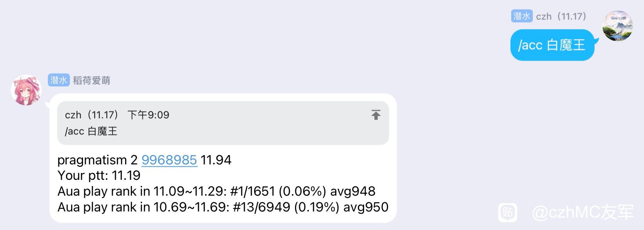Screen dimensions: 644x230
Task: Click the @czhMC友军 watermark text
Action: click(583, 212)
